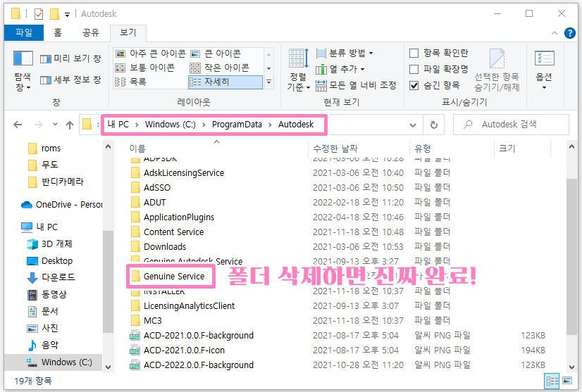Select the LicensingAnalyticsClient folder
This screenshot has width=582, height=392.
tap(183, 306)
